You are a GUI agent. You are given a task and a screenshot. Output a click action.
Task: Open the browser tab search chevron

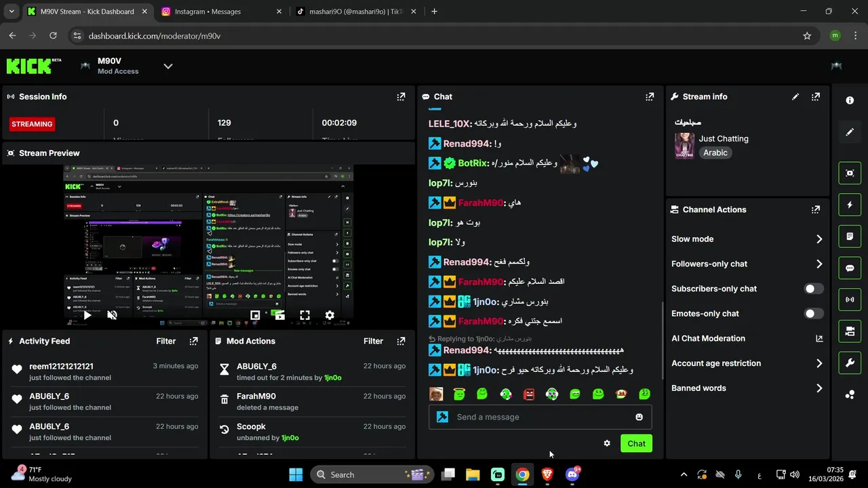pyautogui.click(x=12, y=12)
